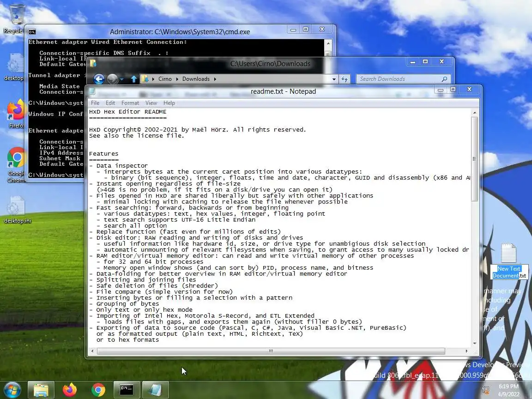Expand the arrow between Cirno and Downloads

click(x=177, y=79)
